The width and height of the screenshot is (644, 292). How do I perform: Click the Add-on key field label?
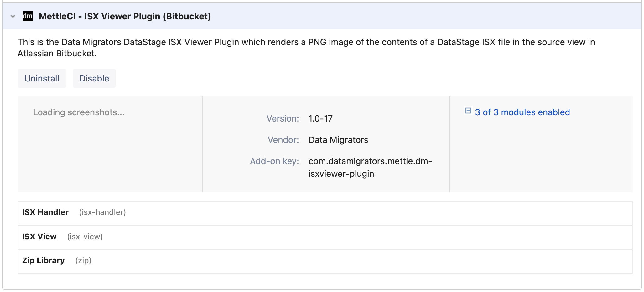click(274, 161)
